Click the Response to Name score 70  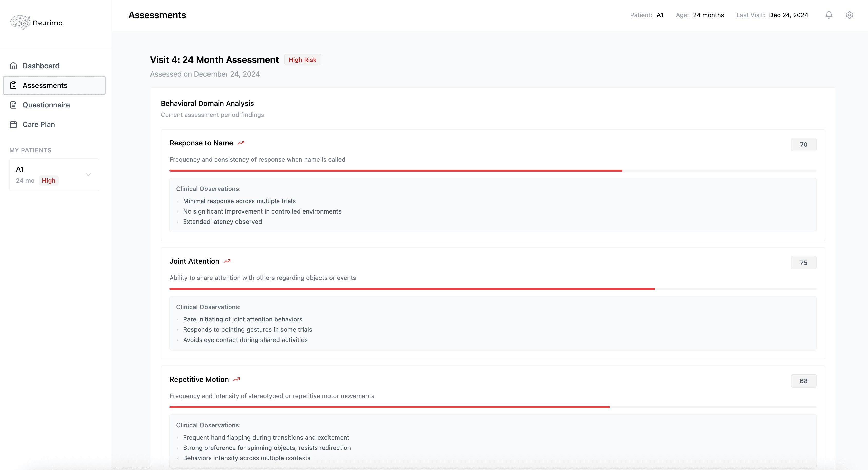[x=803, y=144]
